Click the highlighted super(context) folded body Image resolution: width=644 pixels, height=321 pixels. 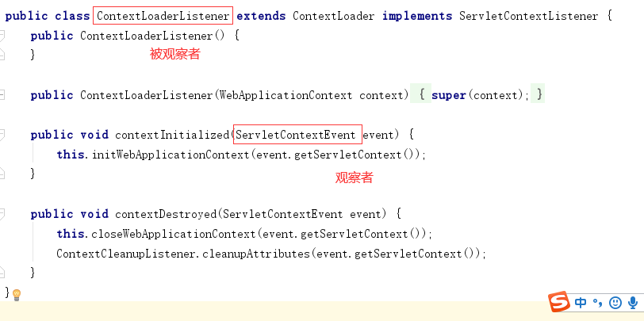point(477,95)
